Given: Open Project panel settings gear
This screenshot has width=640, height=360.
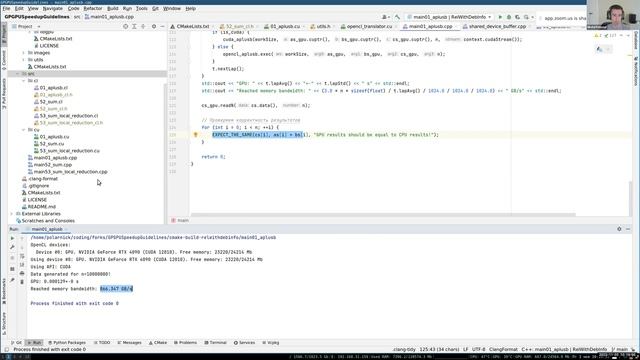Looking at the screenshot, I should tap(154, 27).
